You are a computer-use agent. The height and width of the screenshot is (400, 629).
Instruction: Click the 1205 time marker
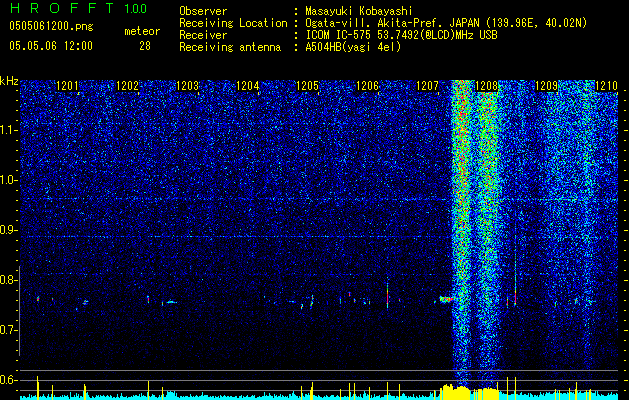307,86
